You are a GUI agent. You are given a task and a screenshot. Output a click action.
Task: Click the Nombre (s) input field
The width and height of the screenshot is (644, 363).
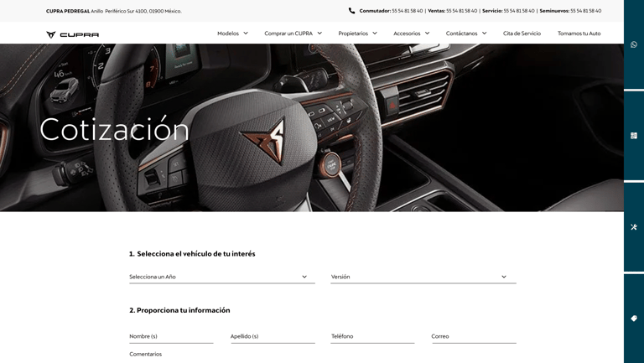click(x=171, y=336)
